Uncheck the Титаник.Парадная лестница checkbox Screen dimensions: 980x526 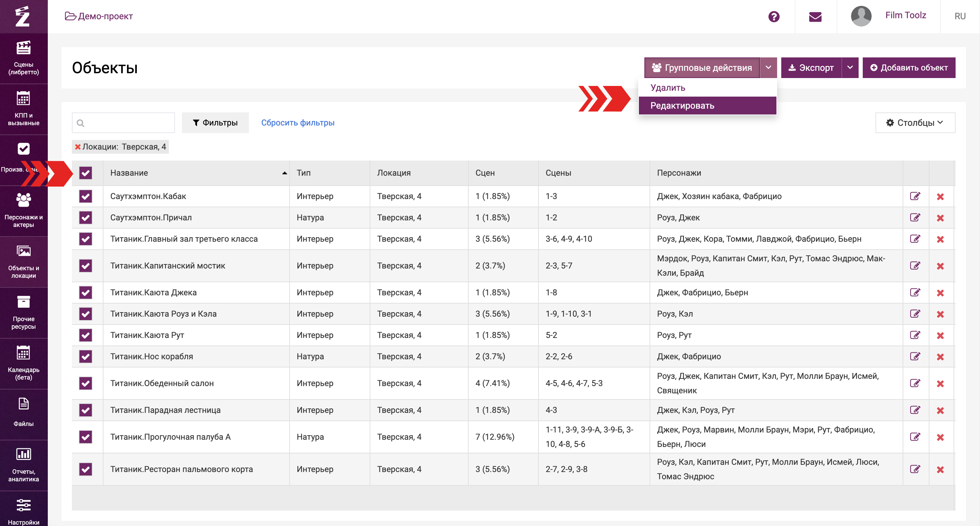[x=86, y=410]
